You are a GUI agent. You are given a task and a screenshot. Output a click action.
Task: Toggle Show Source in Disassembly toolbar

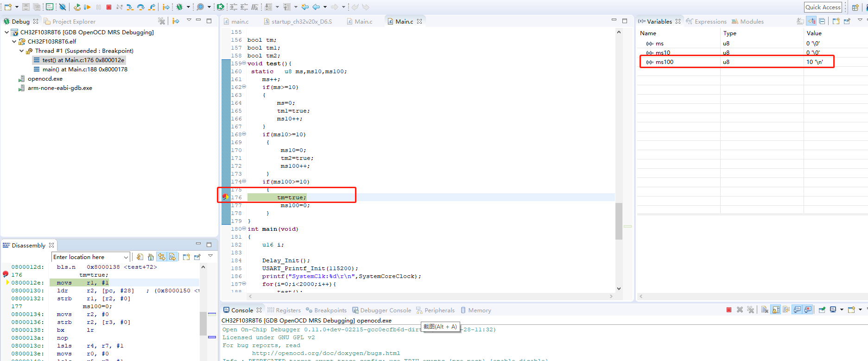point(172,257)
